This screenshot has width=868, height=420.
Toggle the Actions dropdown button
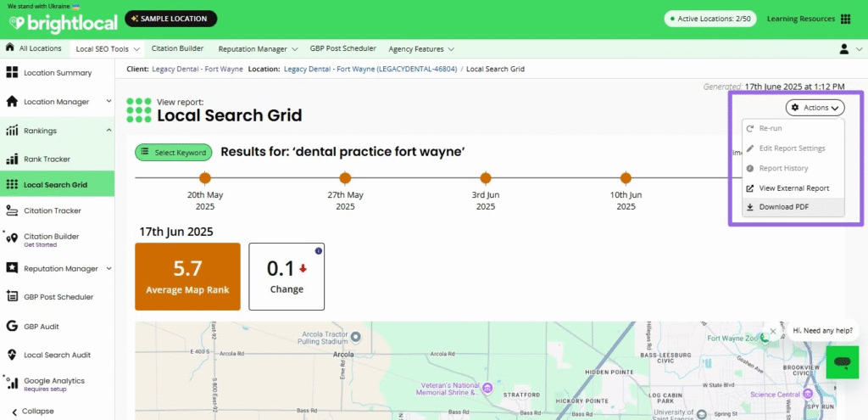(x=815, y=108)
